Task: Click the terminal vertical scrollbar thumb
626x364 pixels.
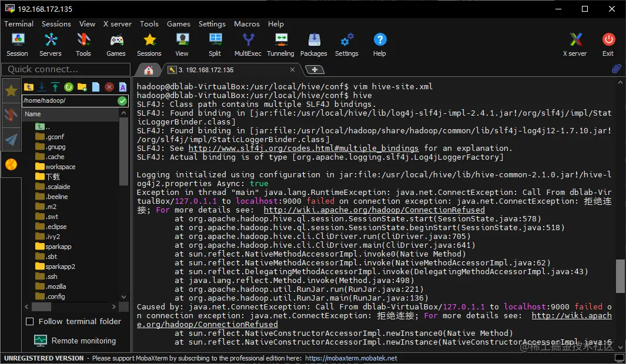Action: (x=620, y=276)
